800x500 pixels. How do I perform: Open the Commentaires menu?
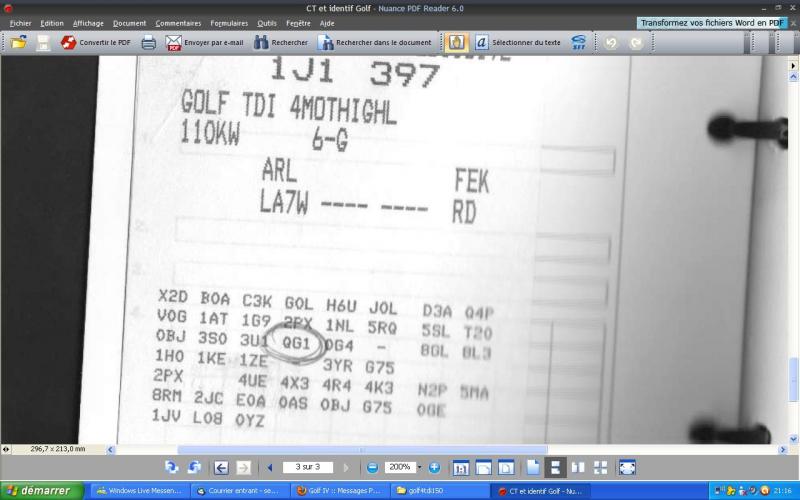pyautogui.click(x=178, y=23)
